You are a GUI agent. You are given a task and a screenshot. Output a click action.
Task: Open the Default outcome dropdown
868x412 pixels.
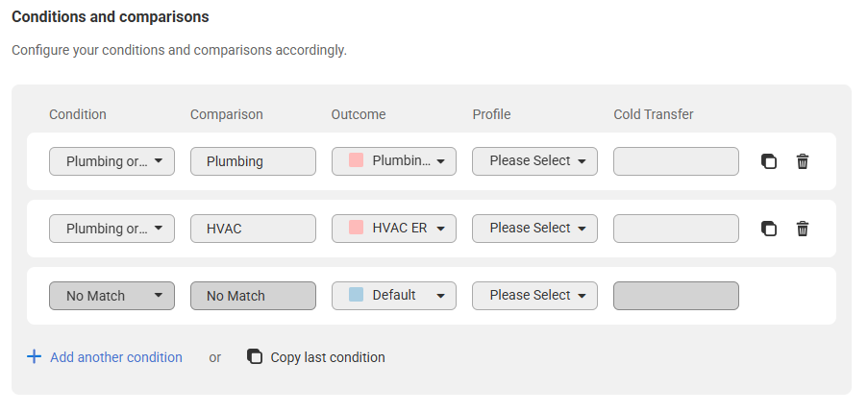[394, 296]
